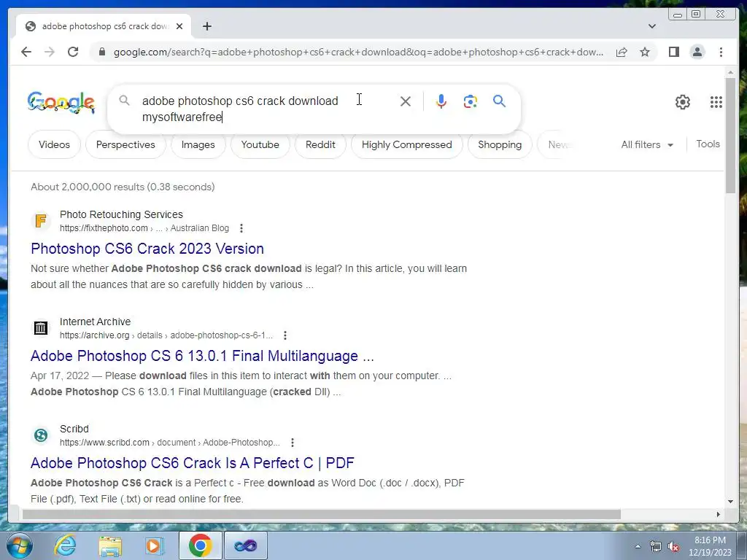Open the search Tools button

(x=708, y=144)
